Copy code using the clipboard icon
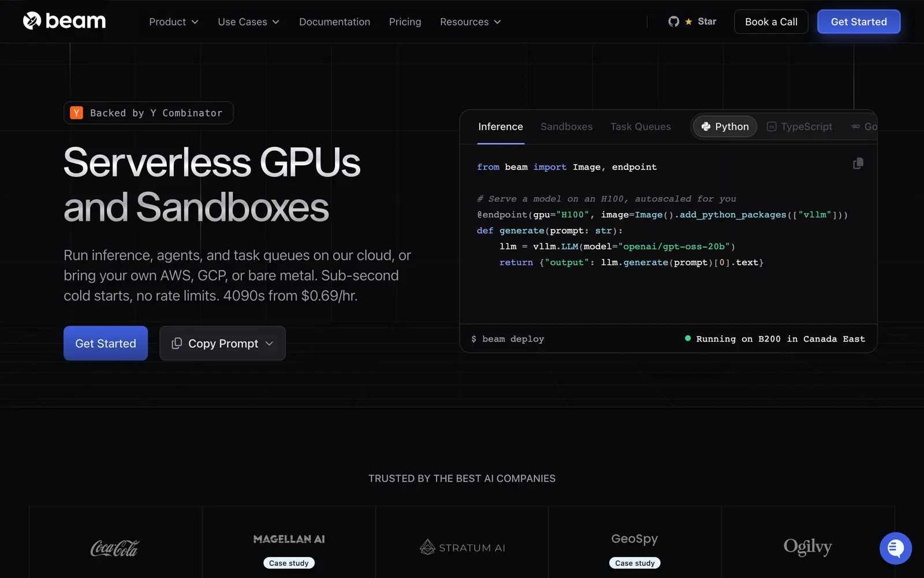924x578 pixels. coord(858,164)
